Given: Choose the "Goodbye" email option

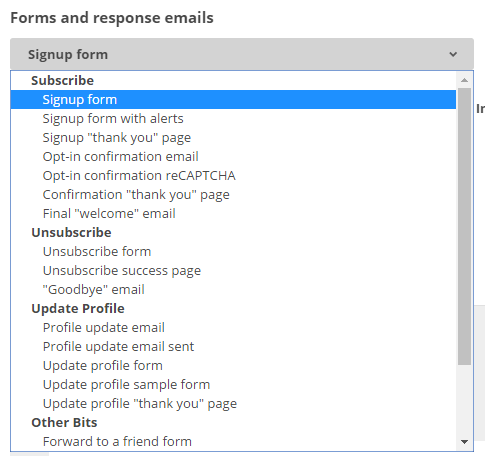Looking at the screenshot, I should tap(233, 289).
